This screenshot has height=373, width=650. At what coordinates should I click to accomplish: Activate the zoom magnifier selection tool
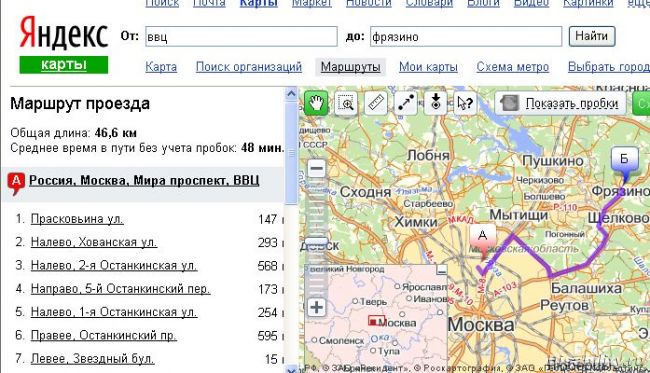coord(346,103)
